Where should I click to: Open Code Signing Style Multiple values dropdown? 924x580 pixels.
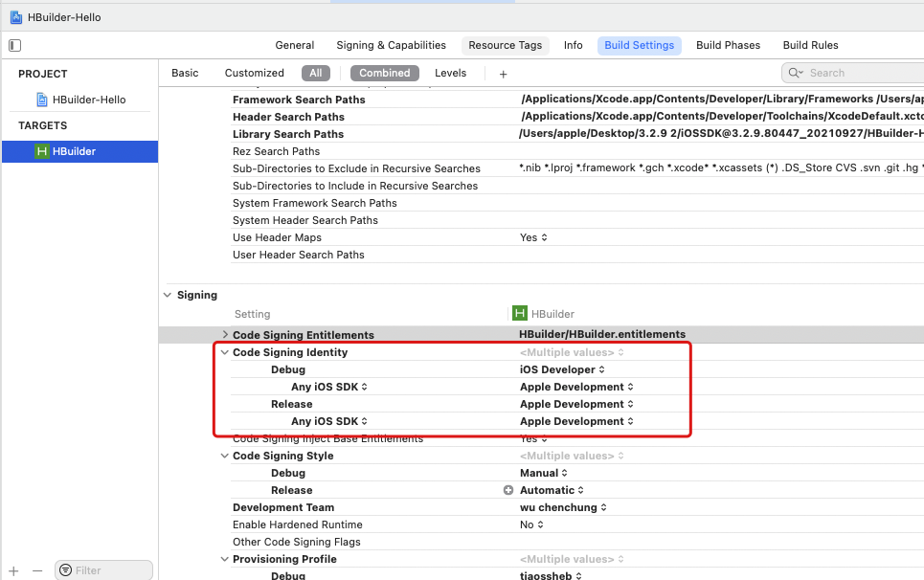tap(572, 456)
